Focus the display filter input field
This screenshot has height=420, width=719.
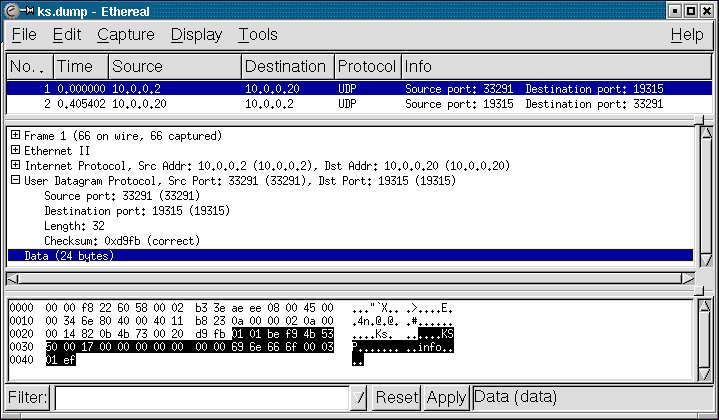click(x=202, y=398)
